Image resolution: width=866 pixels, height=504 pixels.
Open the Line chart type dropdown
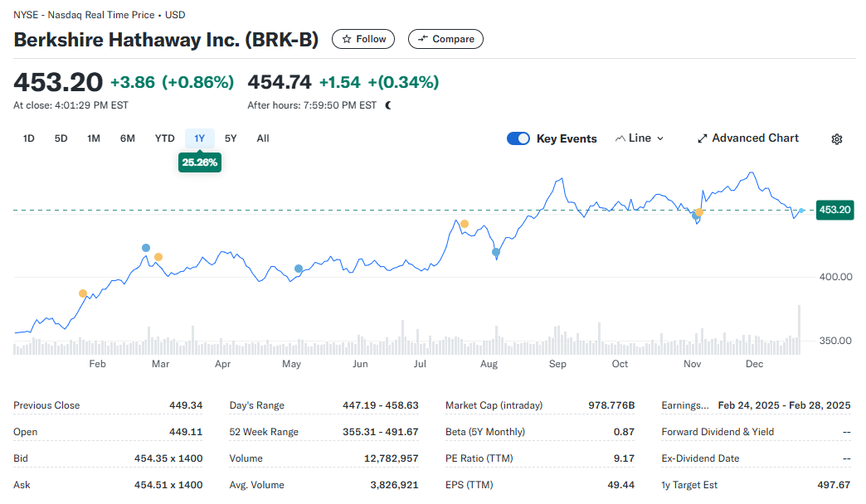[640, 138]
